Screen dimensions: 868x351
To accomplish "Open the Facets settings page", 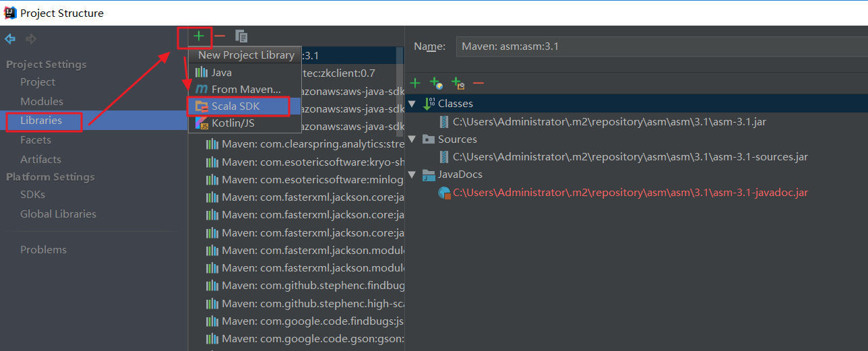I will [x=36, y=139].
